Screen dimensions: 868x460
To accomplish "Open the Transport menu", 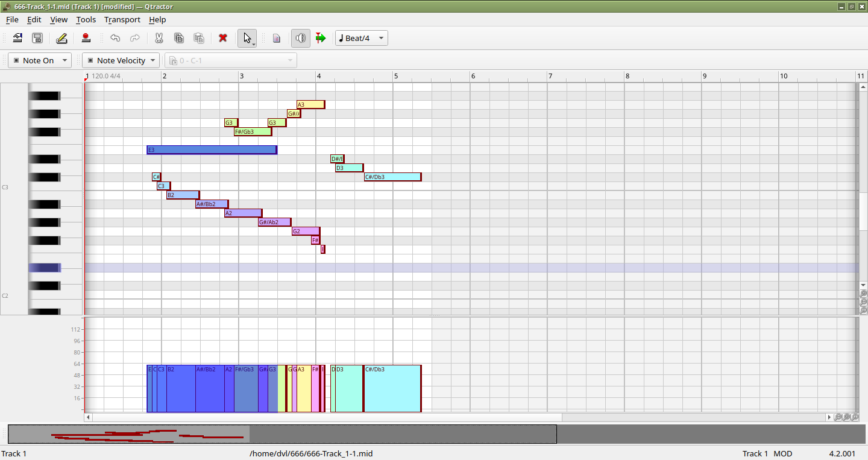I will [x=122, y=19].
